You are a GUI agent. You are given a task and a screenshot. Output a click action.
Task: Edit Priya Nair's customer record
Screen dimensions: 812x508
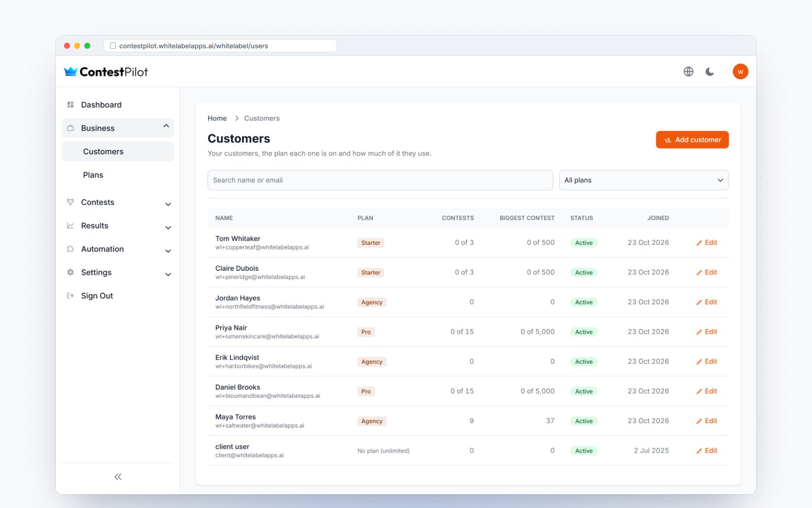click(x=706, y=332)
